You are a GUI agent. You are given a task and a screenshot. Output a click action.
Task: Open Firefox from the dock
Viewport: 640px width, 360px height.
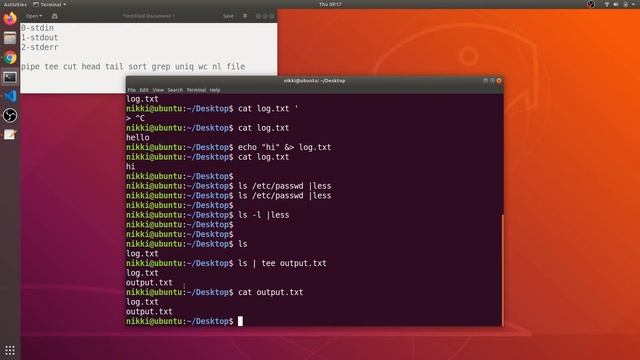pos(10,18)
